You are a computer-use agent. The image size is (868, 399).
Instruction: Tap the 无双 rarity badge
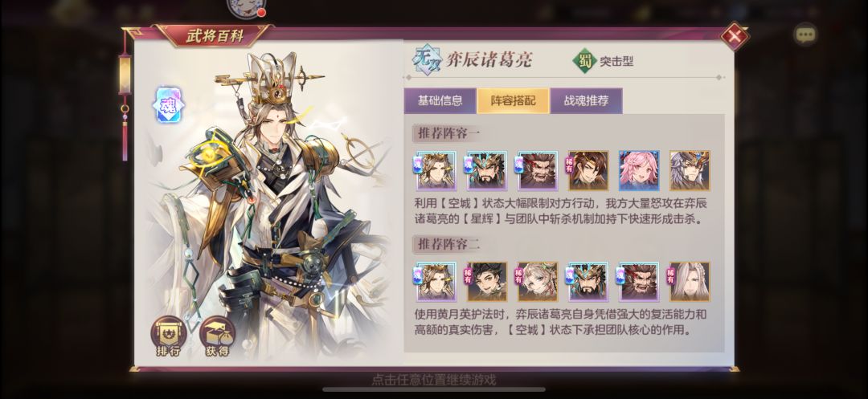[x=428, y=61]
